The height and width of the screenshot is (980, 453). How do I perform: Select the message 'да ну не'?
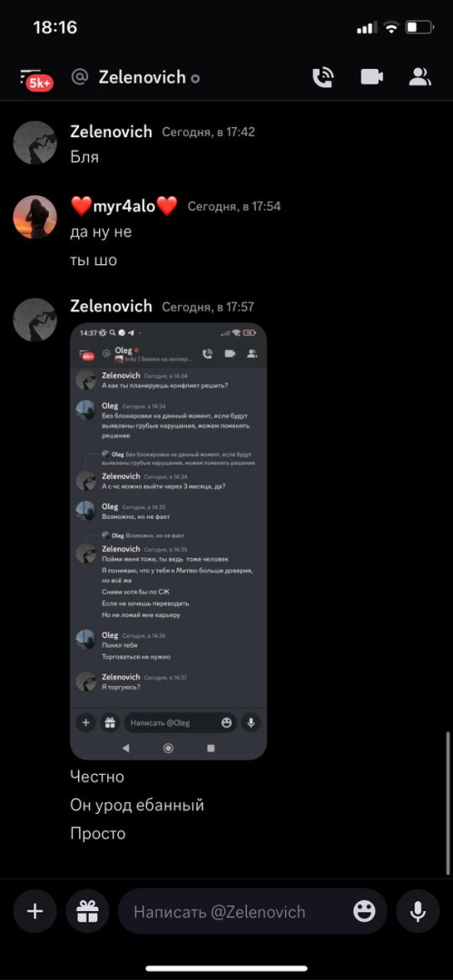101,232
